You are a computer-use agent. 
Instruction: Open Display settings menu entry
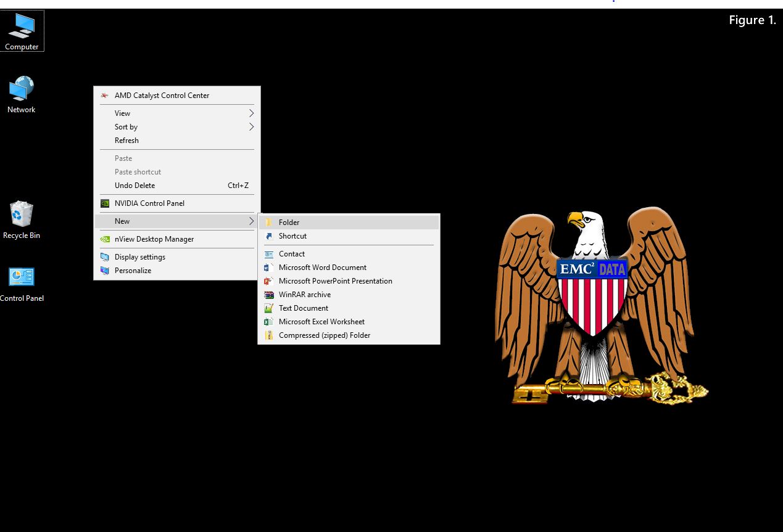(x=177, y=257)
